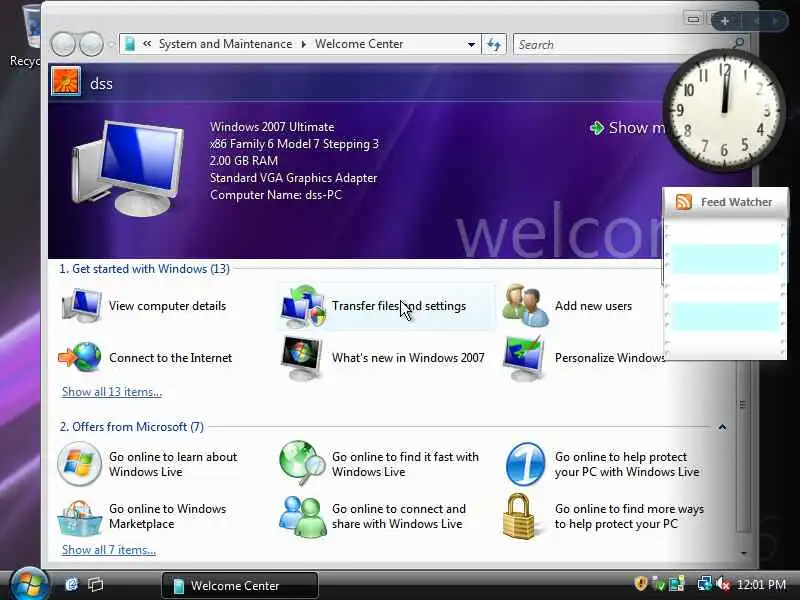800x600 pixels.
Task: Click the scrollbar down arrow
Action: [743, 553]
